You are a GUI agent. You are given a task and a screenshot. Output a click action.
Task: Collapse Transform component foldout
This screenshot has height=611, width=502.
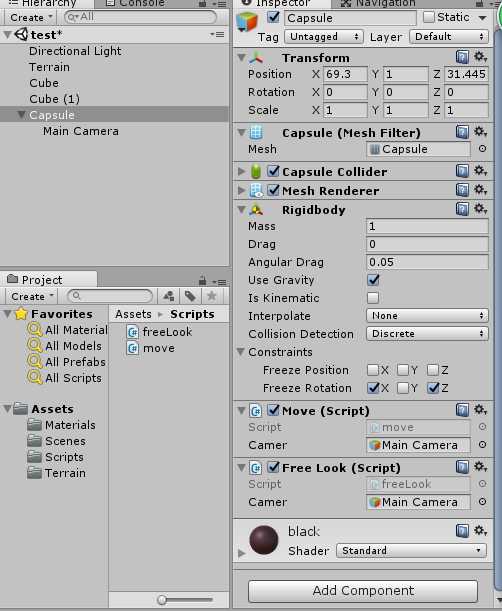(242, 58)
